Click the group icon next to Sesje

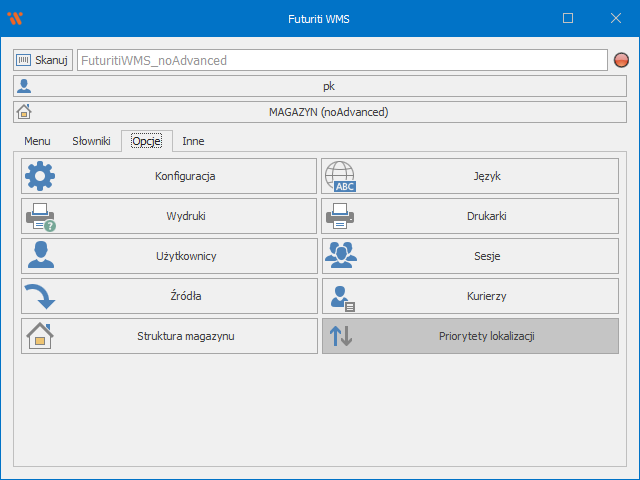340,256
